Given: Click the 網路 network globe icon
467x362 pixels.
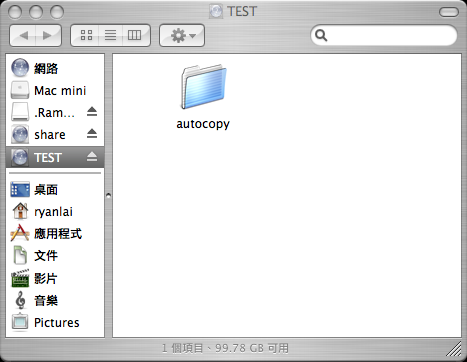Looking at the screenshot, I should 20,68.
